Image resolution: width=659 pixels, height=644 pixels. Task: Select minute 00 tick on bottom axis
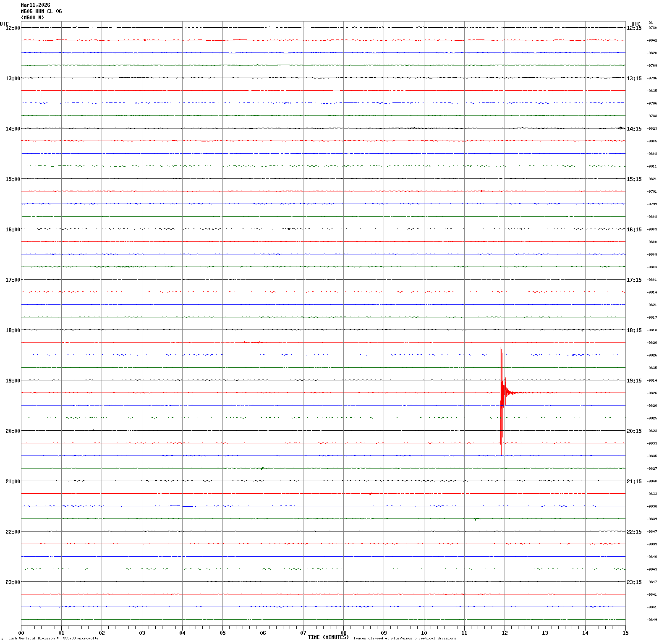(x=21, y=633)
